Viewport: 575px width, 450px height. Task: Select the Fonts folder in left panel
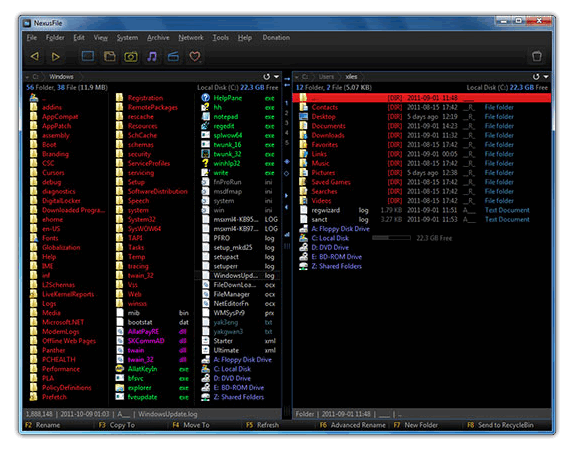(66, 238)
